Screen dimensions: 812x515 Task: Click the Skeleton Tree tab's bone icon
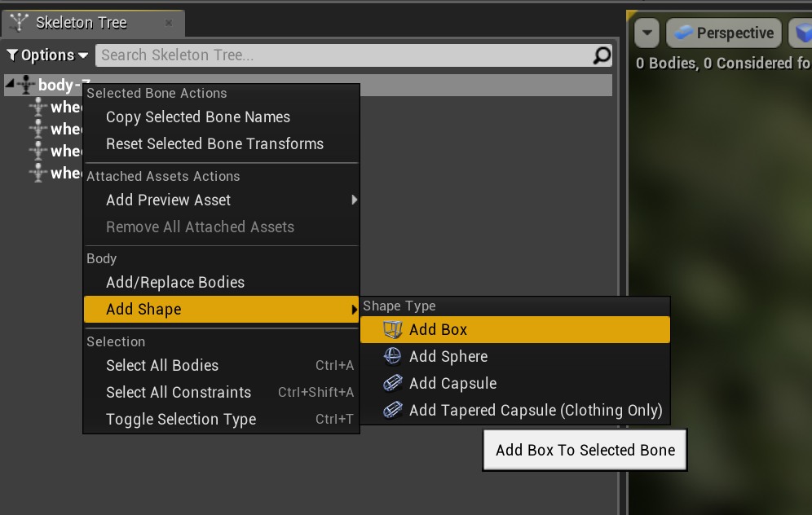pos(19,23)
